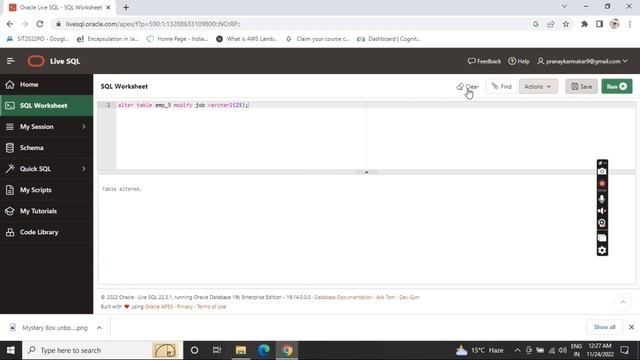Open the Actions dropdown
Screen dimensions: 640x360
[538, 87]
